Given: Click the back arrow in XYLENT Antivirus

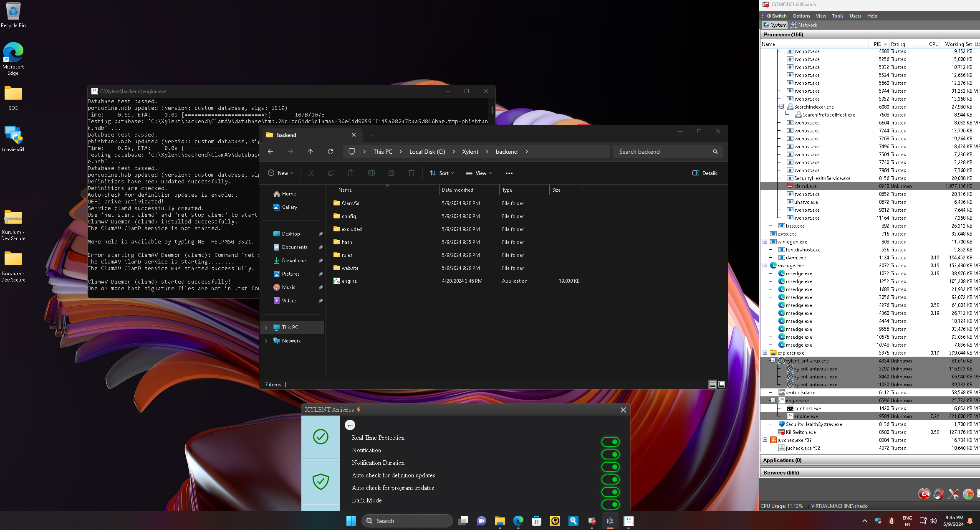Looking at the screenshot, I should click(x=350, y=425).
